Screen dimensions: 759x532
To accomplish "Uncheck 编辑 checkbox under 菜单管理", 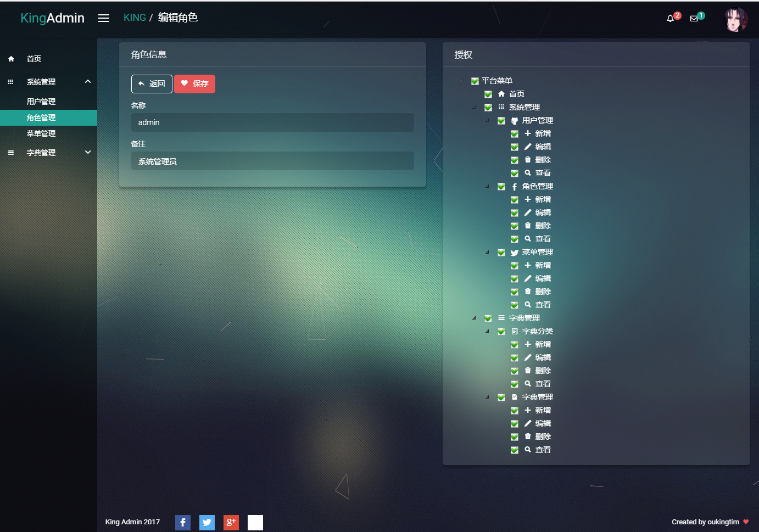I will 515,279.
